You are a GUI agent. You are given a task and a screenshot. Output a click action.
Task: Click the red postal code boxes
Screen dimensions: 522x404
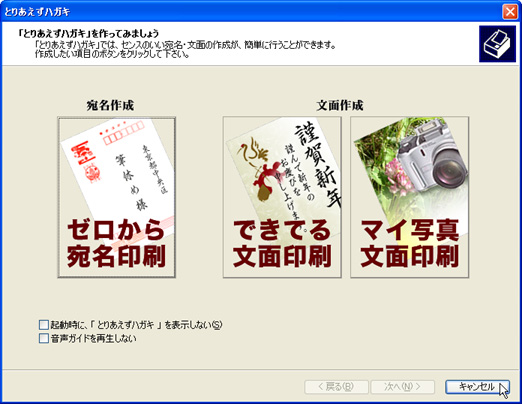click(124, 134)
